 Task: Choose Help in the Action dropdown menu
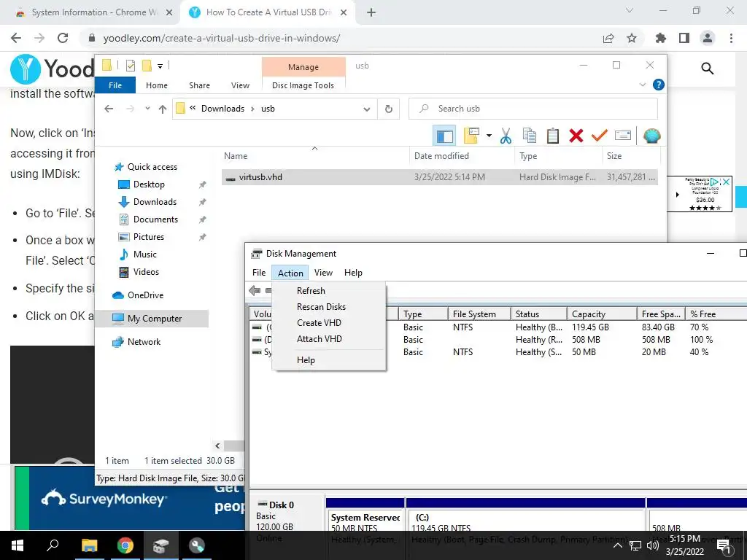306,360
